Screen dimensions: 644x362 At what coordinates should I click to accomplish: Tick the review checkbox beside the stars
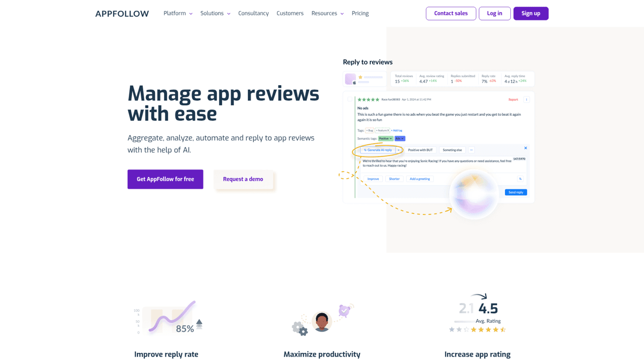(350, 99)
